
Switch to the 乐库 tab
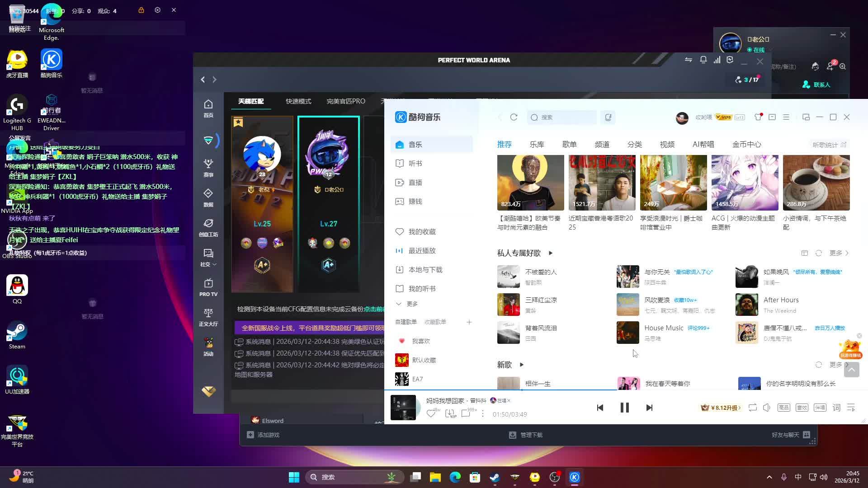coord(537,144)
